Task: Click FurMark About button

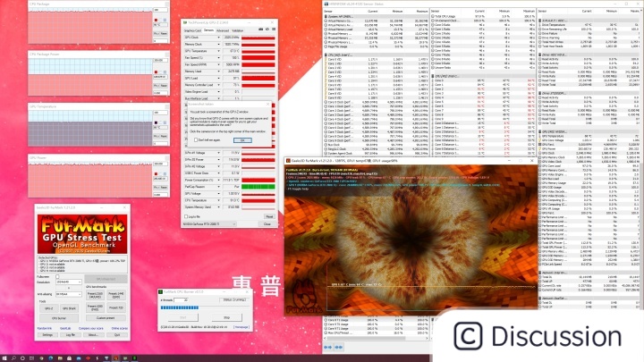Action: (93, 335)
